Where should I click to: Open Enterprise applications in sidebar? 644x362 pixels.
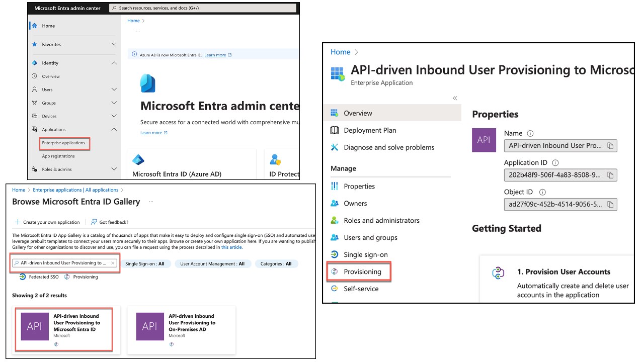click(64, 143)
